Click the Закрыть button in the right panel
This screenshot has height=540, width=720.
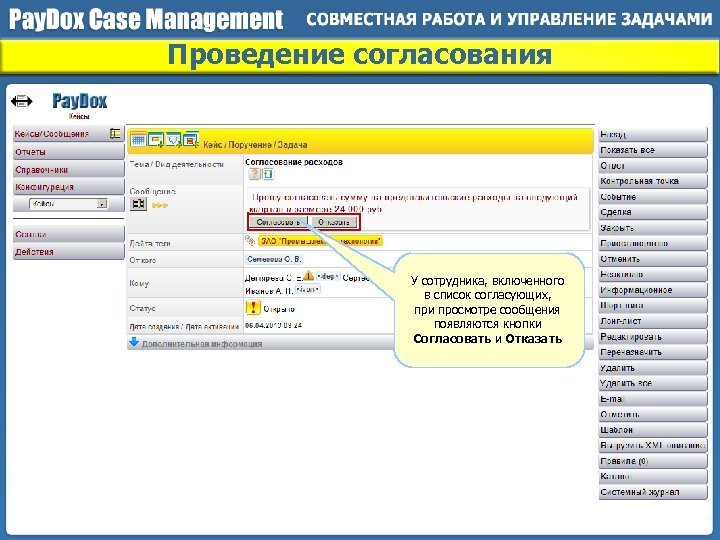pyautogui.click(x=652, y=228)
